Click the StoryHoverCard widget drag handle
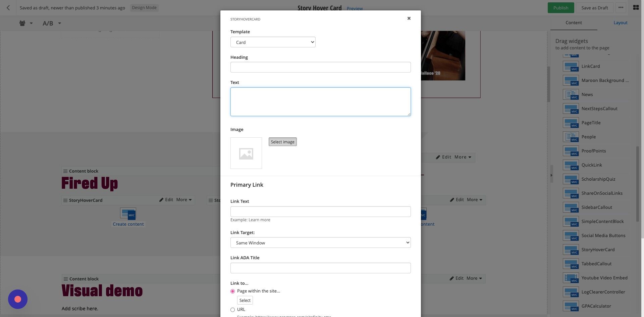The height and width of the screenshot is (317, 644). pyautogui.click(x=65, y=200)
